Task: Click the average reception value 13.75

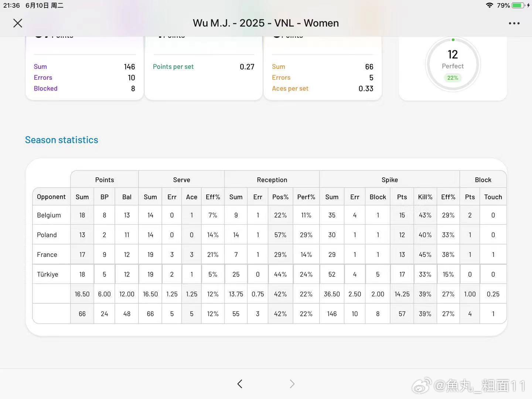Action: click(x=236, y=294)
